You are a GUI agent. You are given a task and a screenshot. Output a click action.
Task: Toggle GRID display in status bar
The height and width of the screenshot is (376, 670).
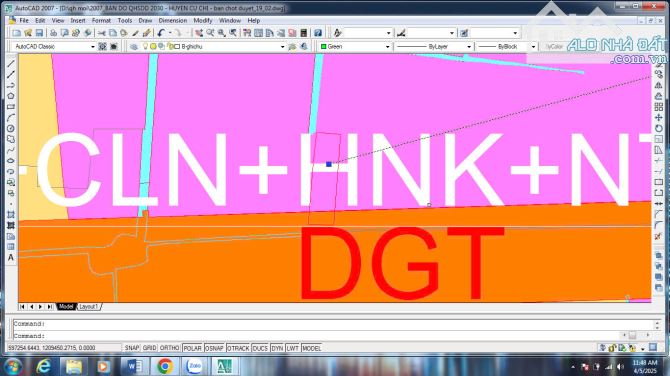point(149,348)
